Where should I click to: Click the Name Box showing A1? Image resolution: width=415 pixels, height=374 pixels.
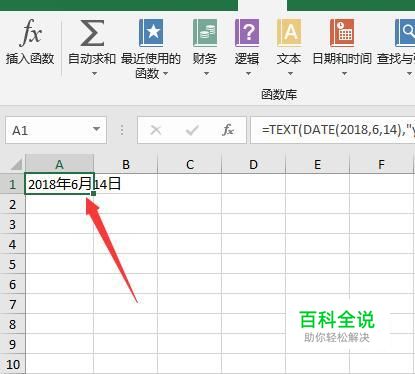(56, 130)
